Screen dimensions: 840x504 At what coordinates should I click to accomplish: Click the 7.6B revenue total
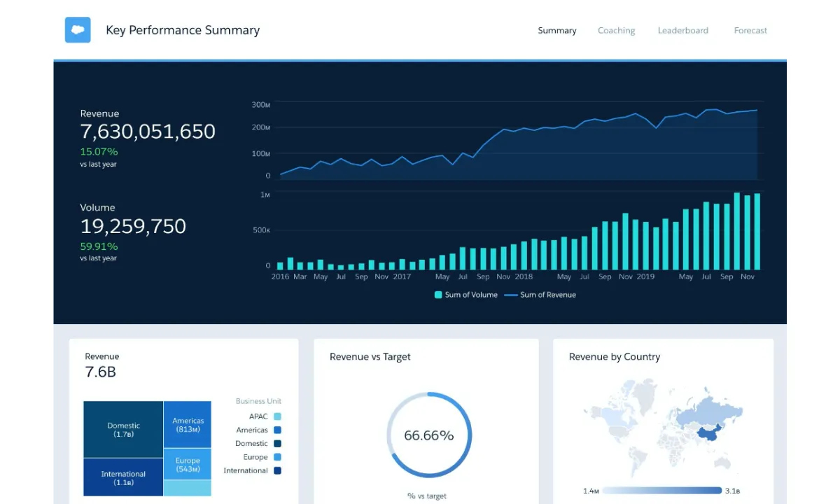click(101, 372)
